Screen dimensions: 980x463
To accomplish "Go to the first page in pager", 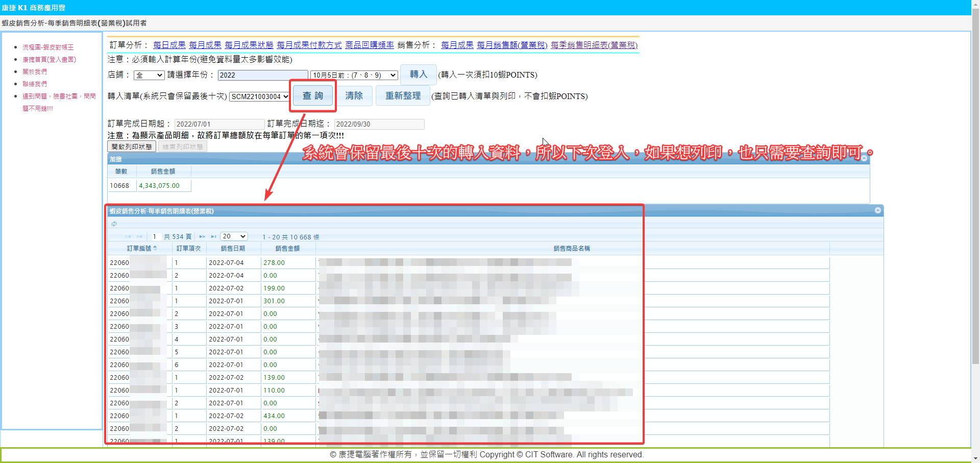I will pos(128,237).
